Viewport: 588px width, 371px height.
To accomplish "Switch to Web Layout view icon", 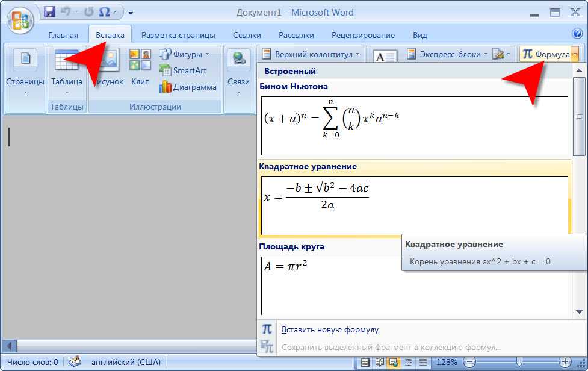I will point(394,363).
